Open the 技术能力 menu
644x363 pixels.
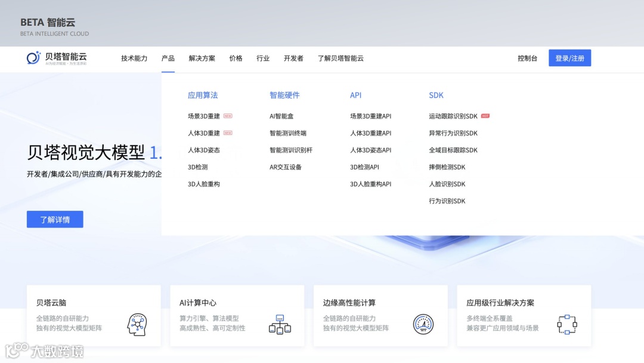[134, 59]
